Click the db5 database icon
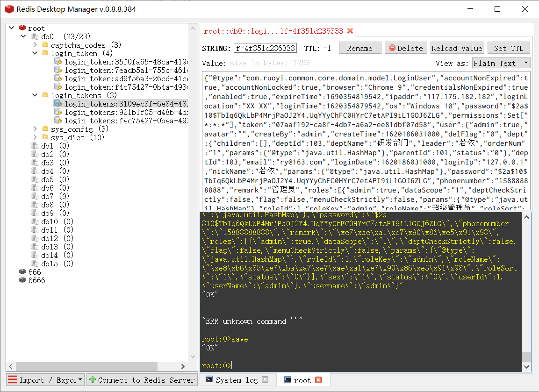The image size is (539, 392). [35, 179]
